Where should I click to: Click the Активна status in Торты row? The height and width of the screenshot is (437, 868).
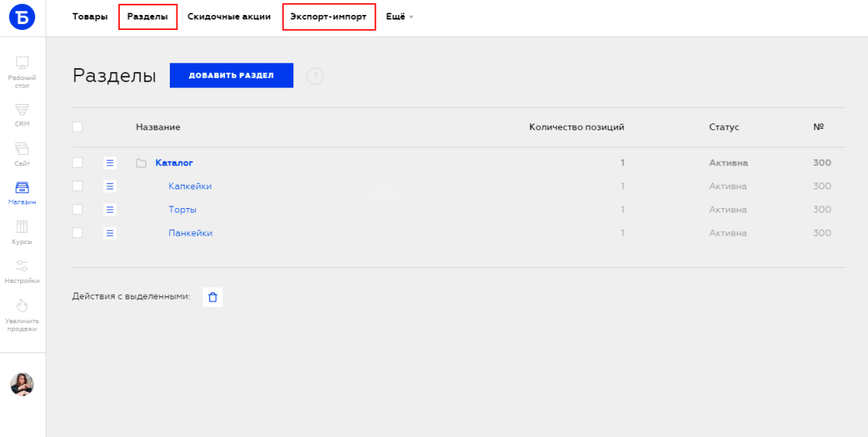[x=728, y=210]
